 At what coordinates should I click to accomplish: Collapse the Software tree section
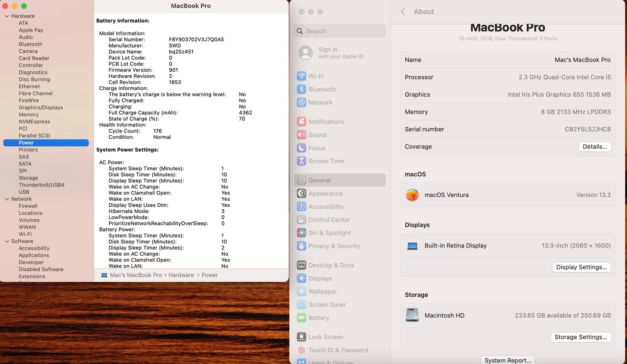[7, 241]
